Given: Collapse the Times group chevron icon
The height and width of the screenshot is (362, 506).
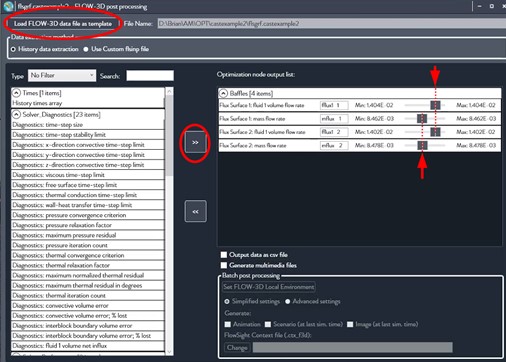Looking at the screenshot, I should 16,93.
